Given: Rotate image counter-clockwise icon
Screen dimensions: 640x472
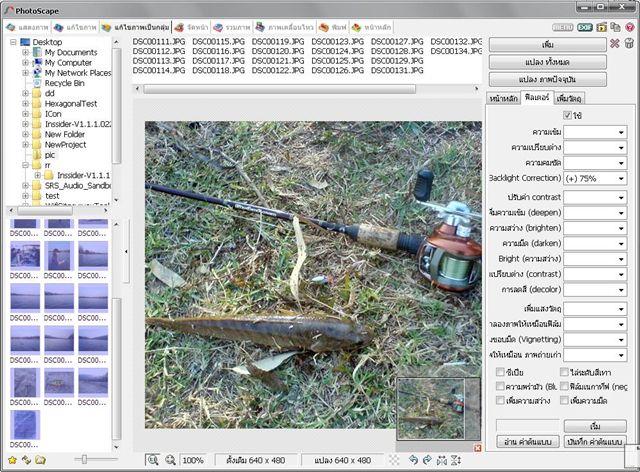Looking at the screenshot, I should (x=413, y=460).
